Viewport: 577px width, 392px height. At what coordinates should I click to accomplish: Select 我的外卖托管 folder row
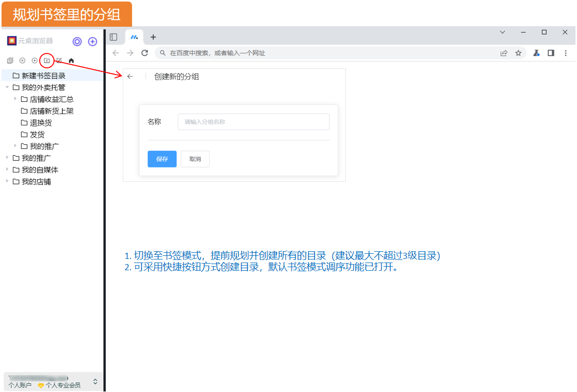coord(52,87)
